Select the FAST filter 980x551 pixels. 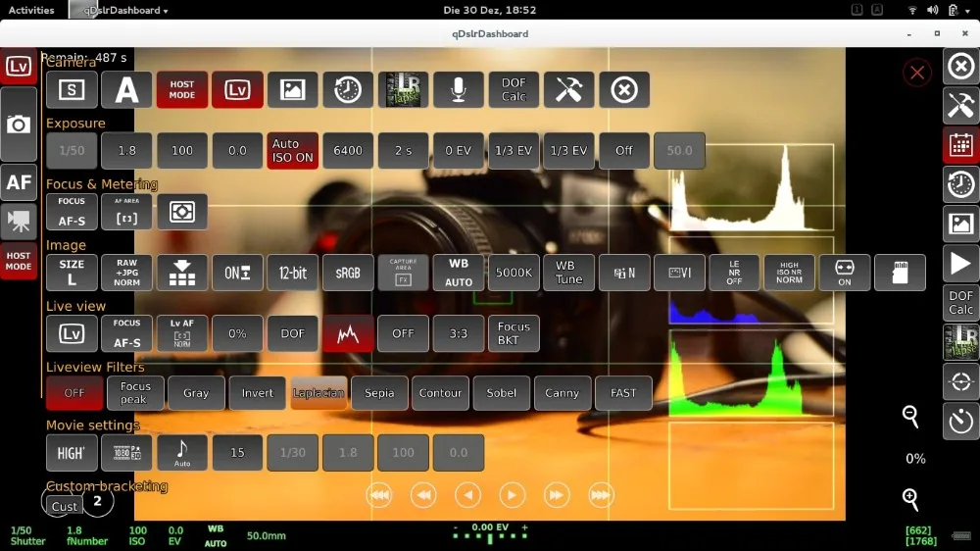[x=623, y=393]
